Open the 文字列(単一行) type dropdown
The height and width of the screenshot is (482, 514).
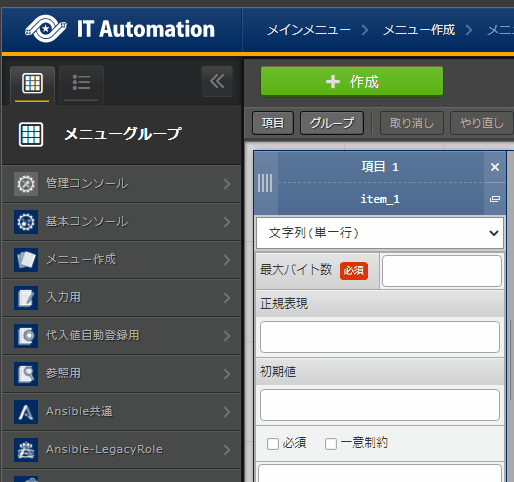380,233
